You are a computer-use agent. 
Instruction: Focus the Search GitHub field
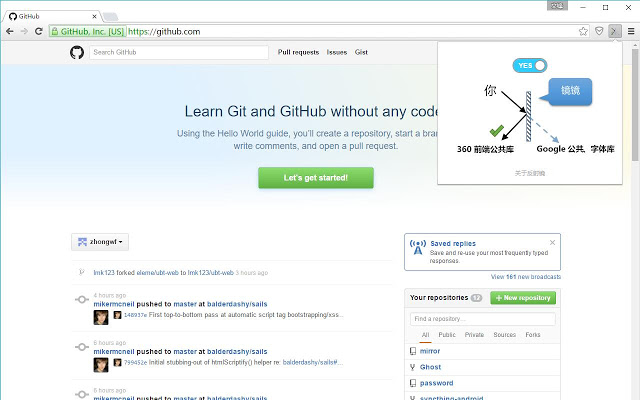(178, 52)
